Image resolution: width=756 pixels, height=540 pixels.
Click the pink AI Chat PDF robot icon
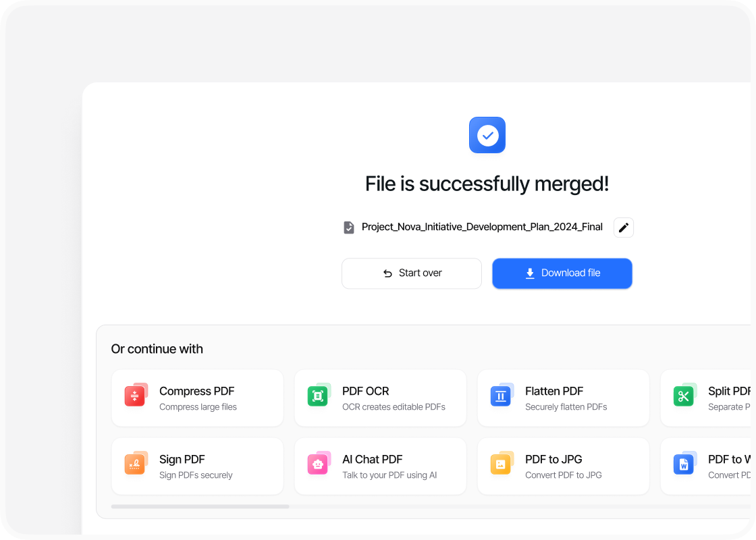[319, 463]
